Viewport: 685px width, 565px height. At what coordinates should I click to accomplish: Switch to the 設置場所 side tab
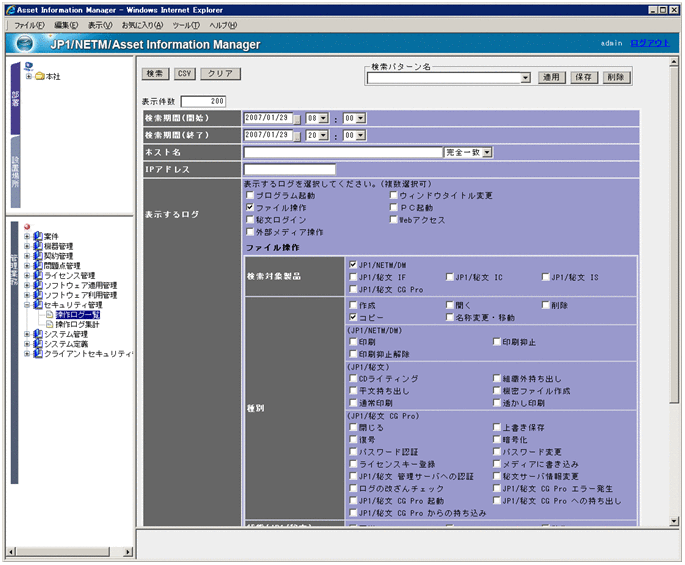tap(15, 172)
